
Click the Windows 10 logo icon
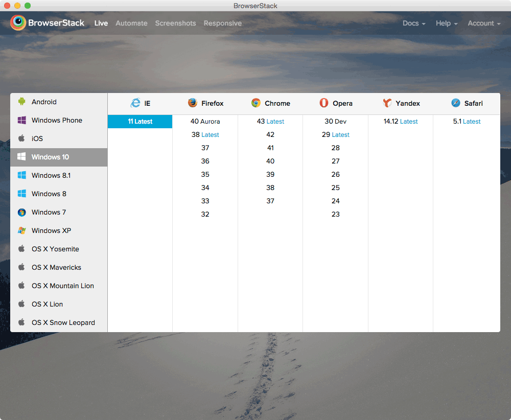click(21, 157)
